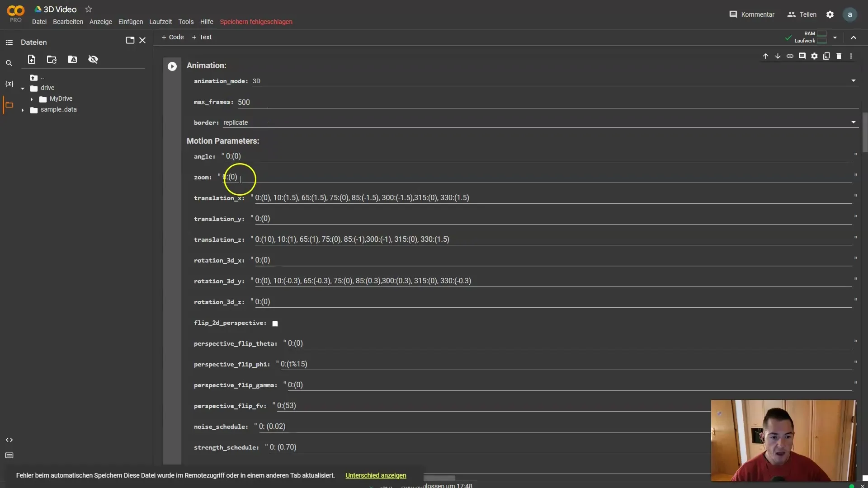Delete the cell with trash icon
The width and height of the screenshot is (868, 488).
(839, 56)
